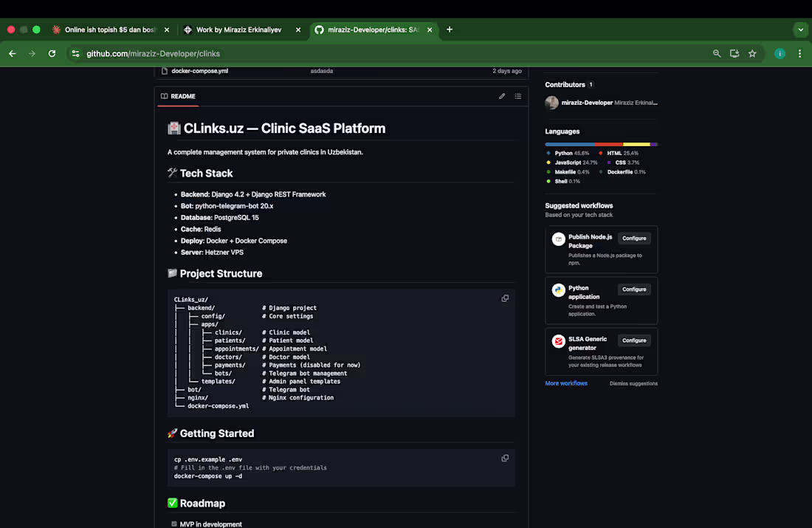Open the asdasda commit message
Viewport: 812px width, 528px height.
[322, 71]
